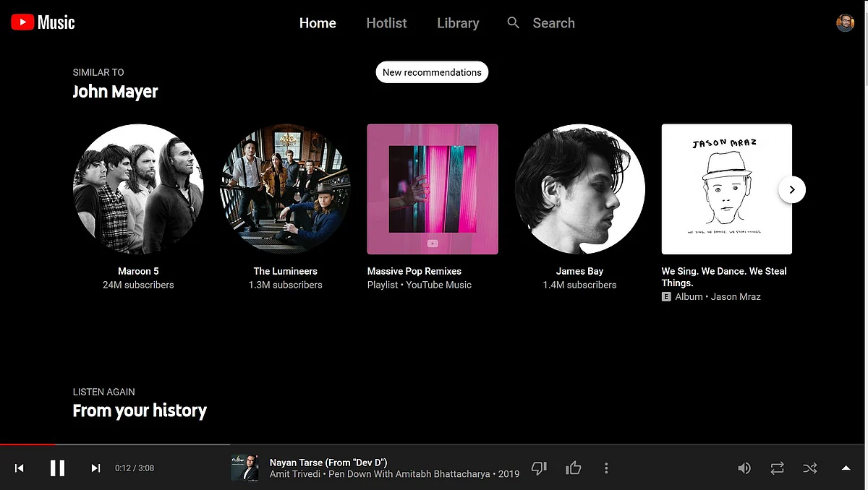
Task: Mute the volume with the speaker icon
Action: point(744,468)
